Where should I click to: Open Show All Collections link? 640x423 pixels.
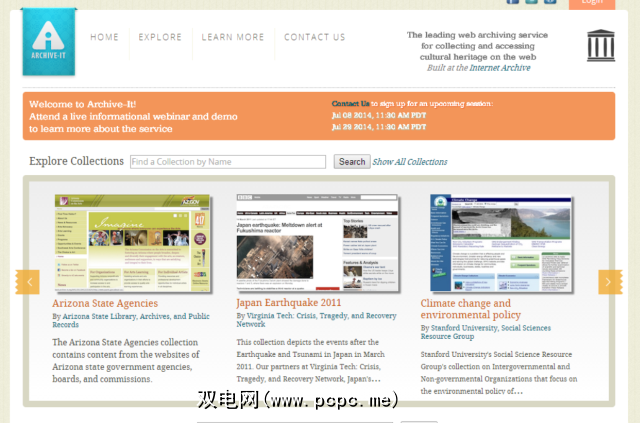pos(410,162)
